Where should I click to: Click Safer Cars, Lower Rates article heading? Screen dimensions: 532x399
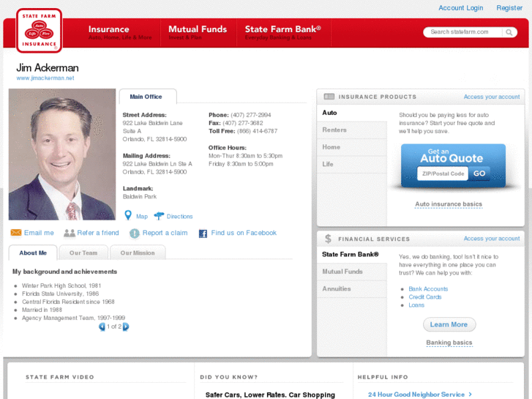pyautogui.click(x=270, y=395)
